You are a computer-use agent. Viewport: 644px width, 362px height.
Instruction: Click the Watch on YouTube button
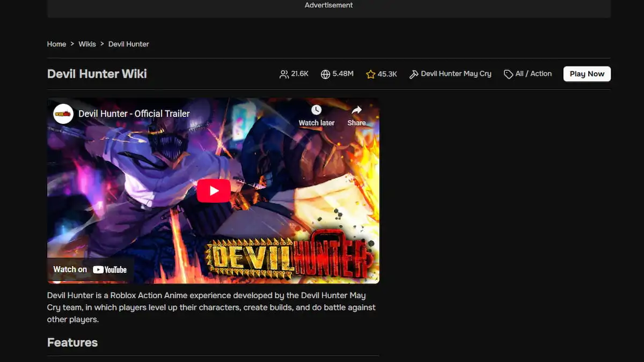90,269
